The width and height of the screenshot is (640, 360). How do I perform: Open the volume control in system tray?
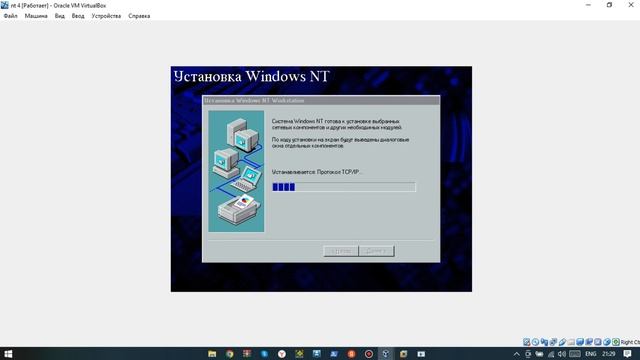(562, 354)
